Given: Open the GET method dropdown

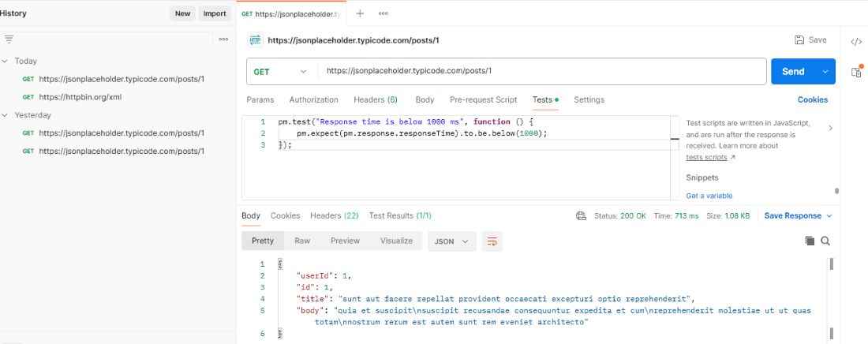Looking at the screenshot, I should (x=281, y=72).
